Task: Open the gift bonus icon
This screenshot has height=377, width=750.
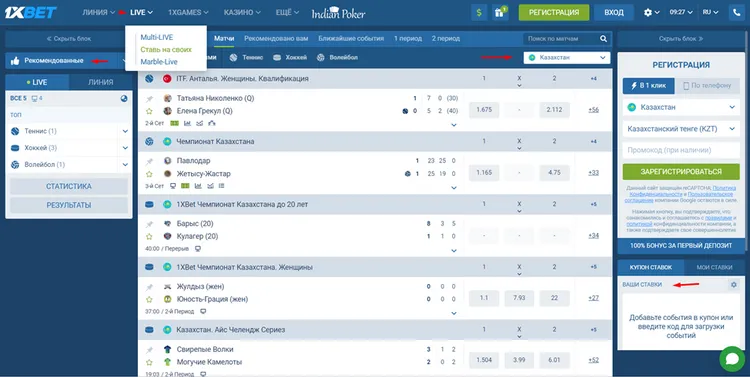Action: tap(500, 13)
